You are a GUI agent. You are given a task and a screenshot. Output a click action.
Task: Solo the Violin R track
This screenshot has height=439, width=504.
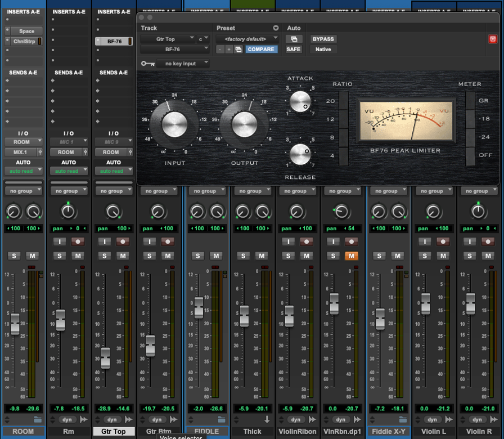coord(470,256)
